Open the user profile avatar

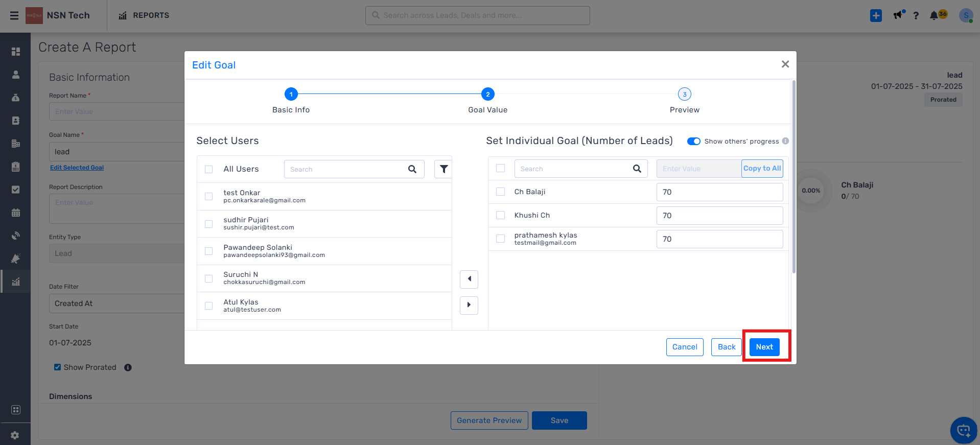(966, 15)
